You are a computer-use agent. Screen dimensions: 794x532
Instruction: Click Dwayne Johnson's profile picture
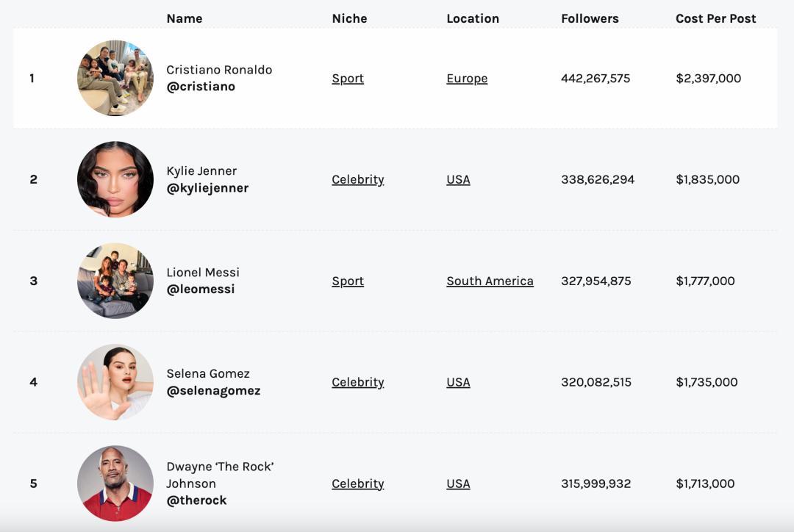115,484
